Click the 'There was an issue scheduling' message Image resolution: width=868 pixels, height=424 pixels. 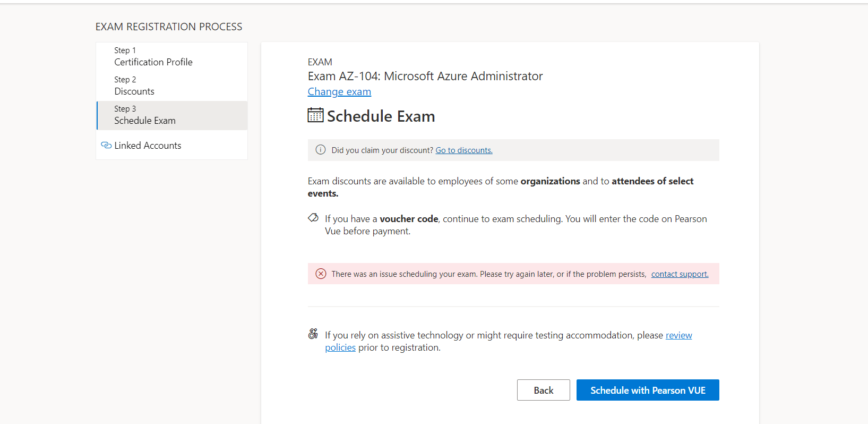[489, 274]
